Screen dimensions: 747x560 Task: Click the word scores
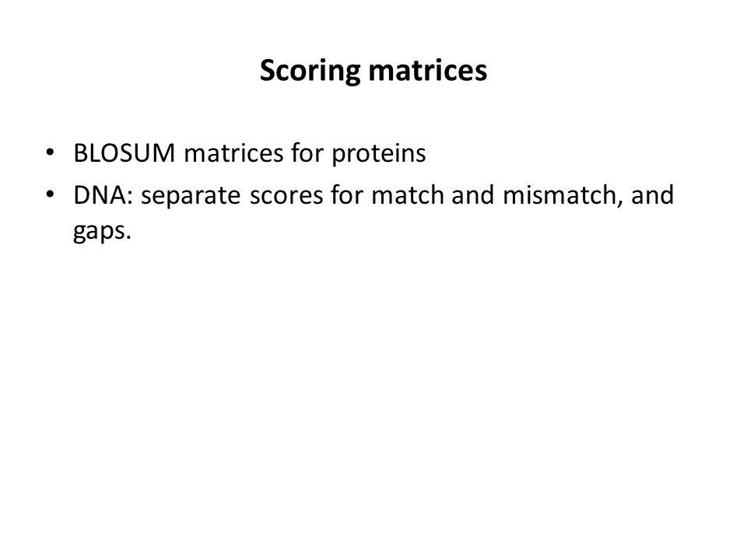coord(287,197)
